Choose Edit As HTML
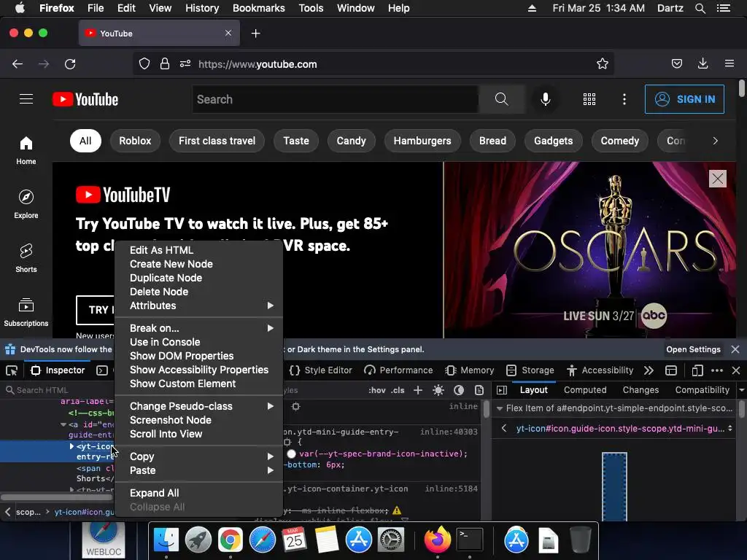The image size is (747, 560). click(x=198, y=251)
